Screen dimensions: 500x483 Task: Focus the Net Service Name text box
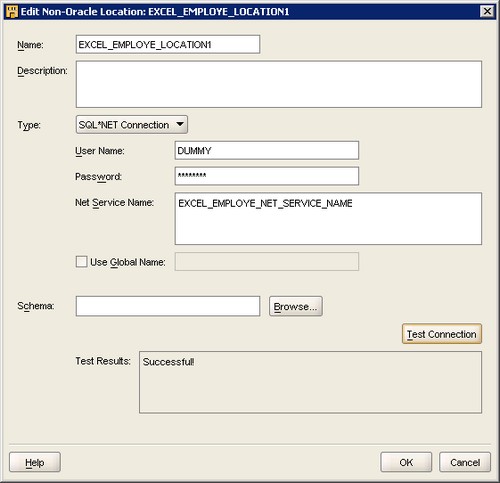point(328,218)
